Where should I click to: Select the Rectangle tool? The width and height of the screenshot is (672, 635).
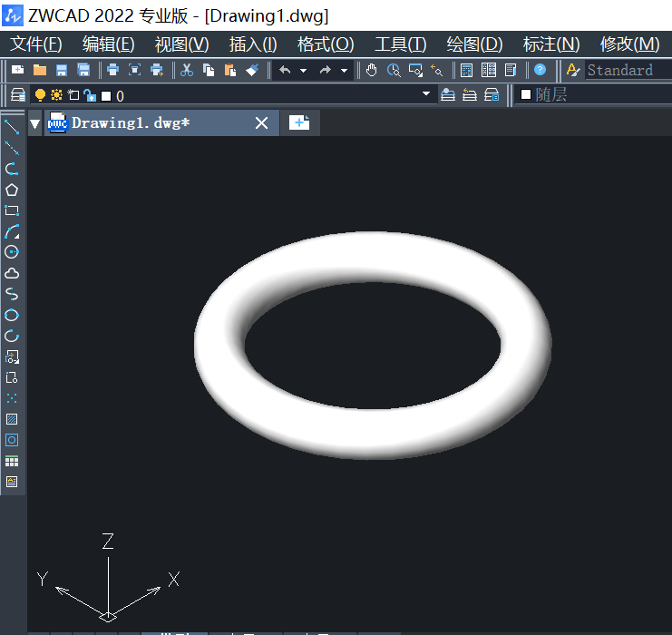12,210
